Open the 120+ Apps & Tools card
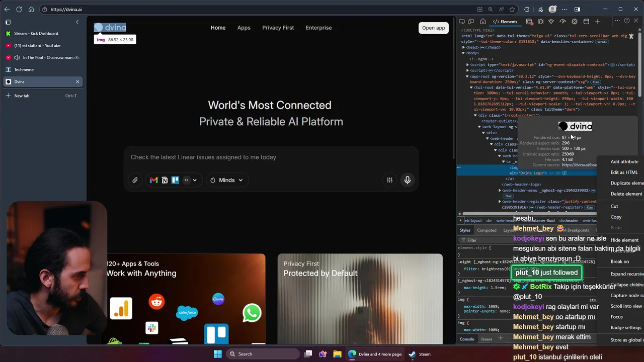This screenshot has width=644, height=362. (x=183, y=299)
